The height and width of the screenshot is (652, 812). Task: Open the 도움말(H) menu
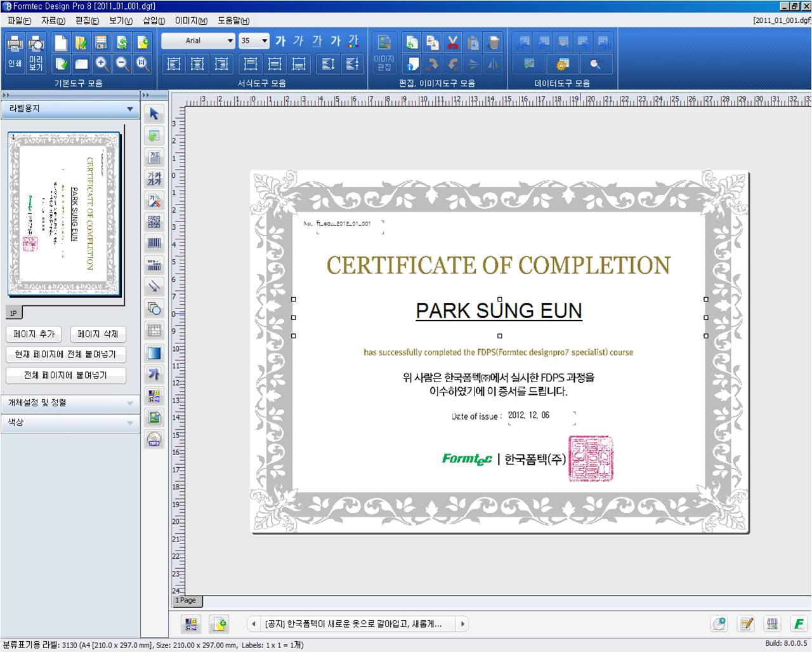tap(233, 20)
